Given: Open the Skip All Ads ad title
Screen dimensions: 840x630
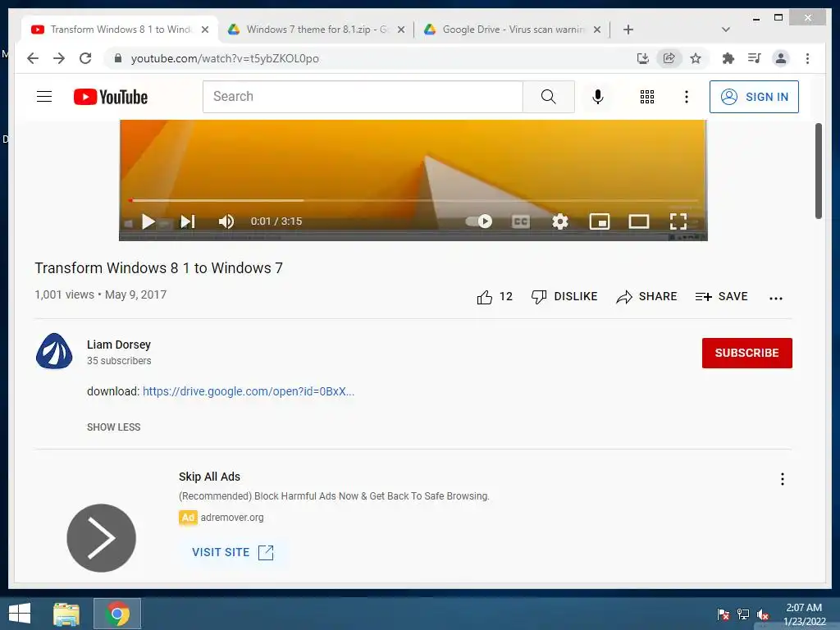Looking at the screenshot, I should [x=209, y=477].
